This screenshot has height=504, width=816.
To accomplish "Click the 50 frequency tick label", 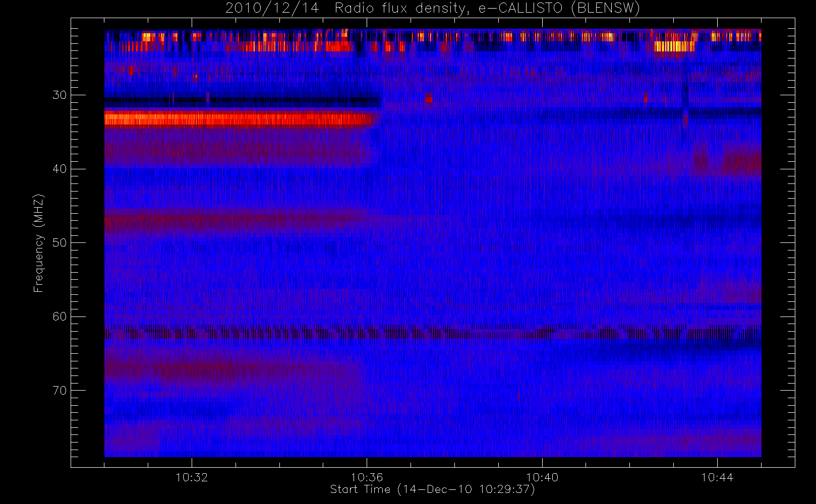I will click(x=60, y=243).
